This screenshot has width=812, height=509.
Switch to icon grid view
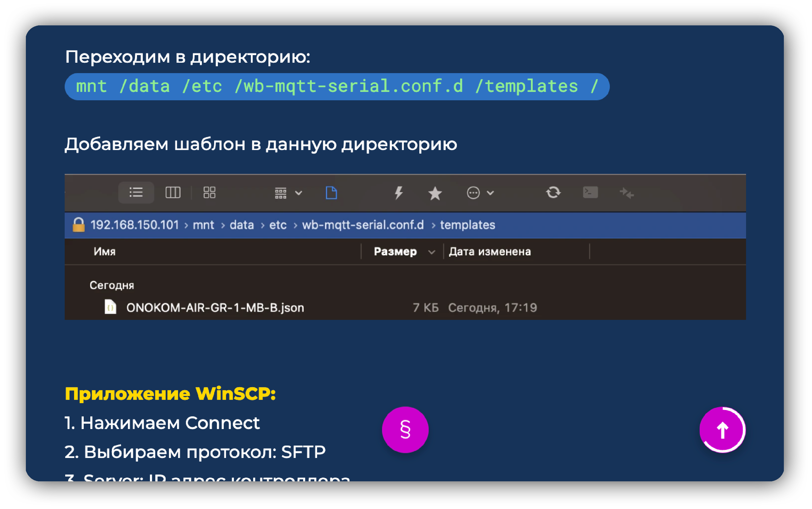pyautogui.click(x=209, y=193)
